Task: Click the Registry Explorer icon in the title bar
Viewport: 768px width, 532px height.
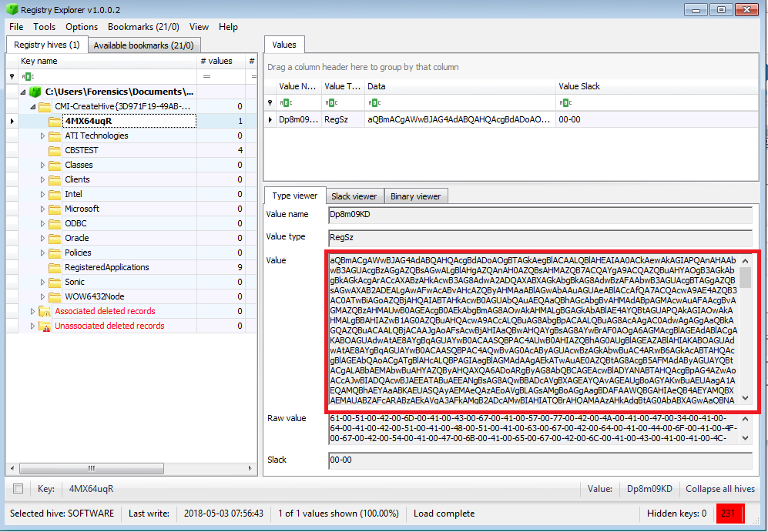Action: click(9, 8)
